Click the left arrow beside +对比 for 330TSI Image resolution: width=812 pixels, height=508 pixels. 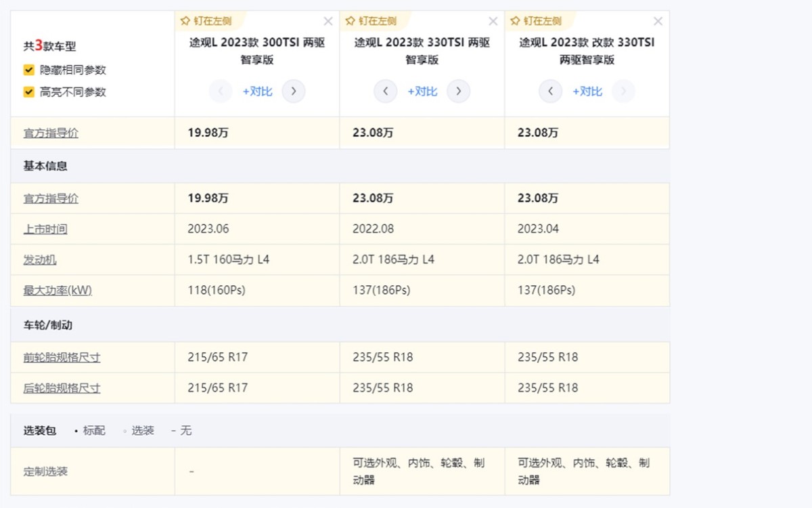386,91
